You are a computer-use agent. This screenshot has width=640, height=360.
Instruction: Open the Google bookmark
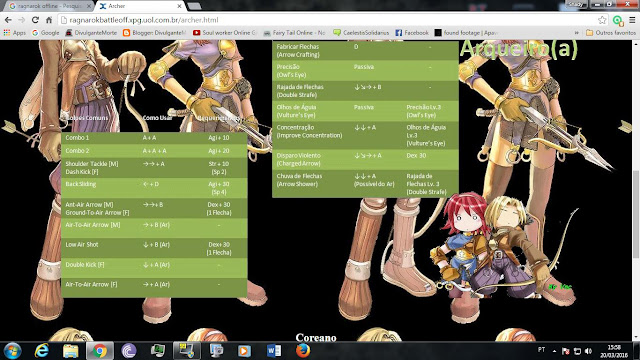(46, 33)
